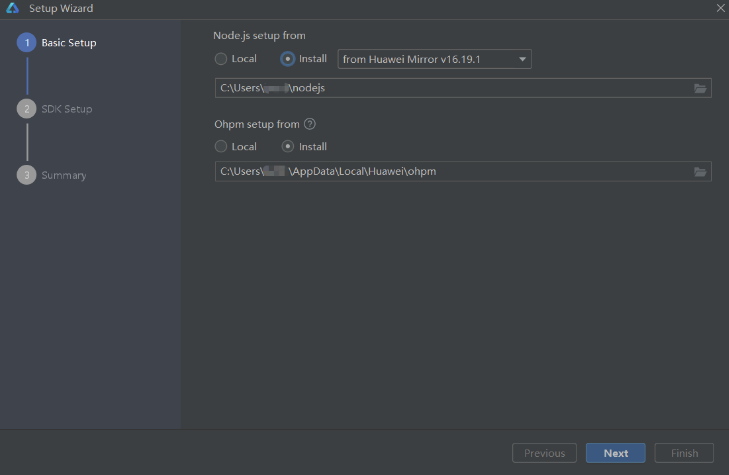Viewport: 729px width, 475px height.
Task: Click the Finish button
Action: coord(684,453)
